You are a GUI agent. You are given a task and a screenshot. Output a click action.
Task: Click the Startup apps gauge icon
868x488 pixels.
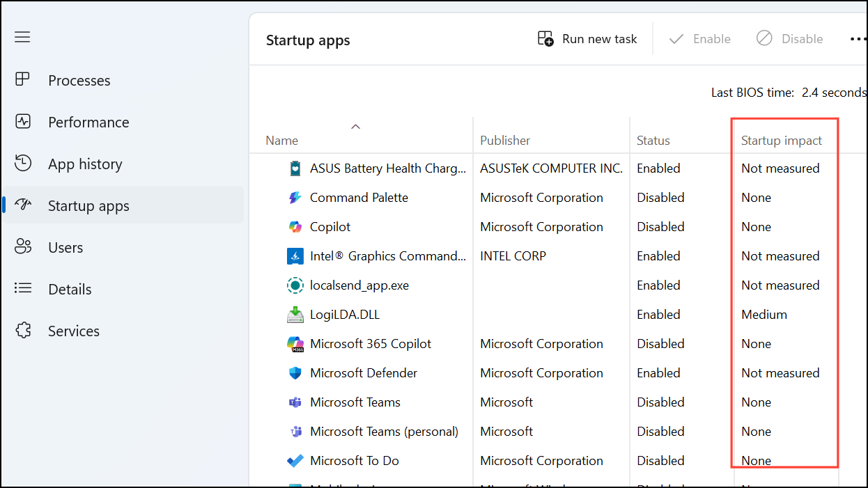[23, 205]
